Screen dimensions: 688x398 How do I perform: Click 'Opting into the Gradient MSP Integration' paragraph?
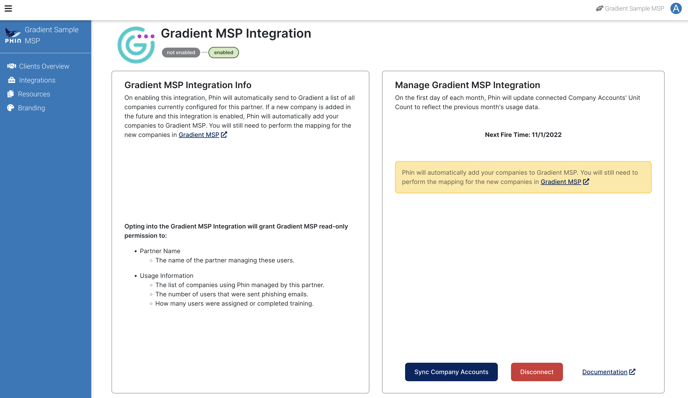click(236, 231)
